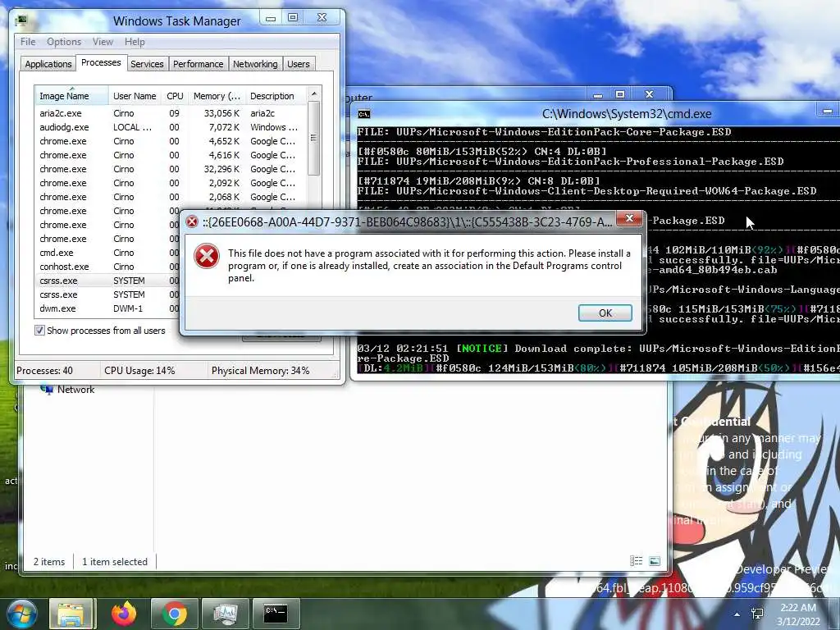Close the file association error dialog
The height and width of the screenshot is (630, 840).
pos(630,218)
